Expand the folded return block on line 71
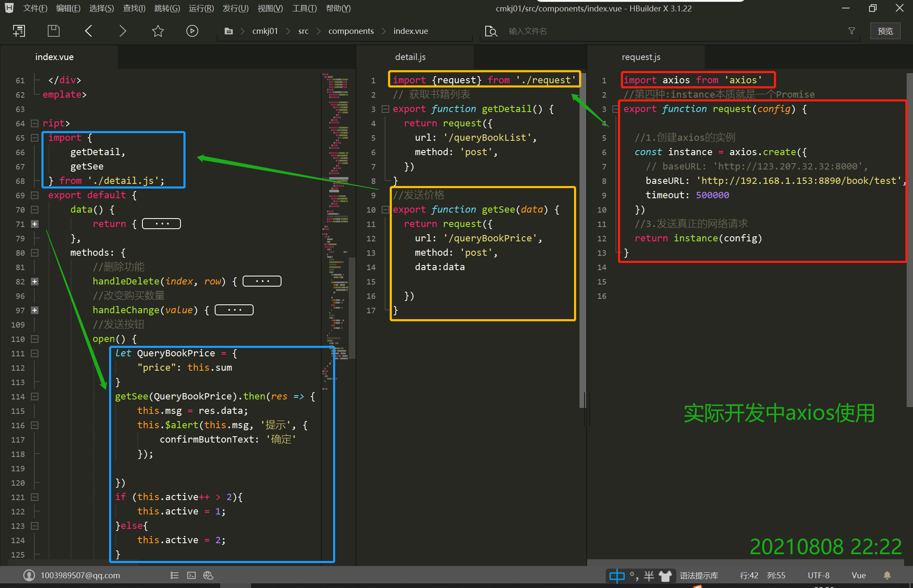This screenshot has height=588, width=913. click(x=35, y=224)
